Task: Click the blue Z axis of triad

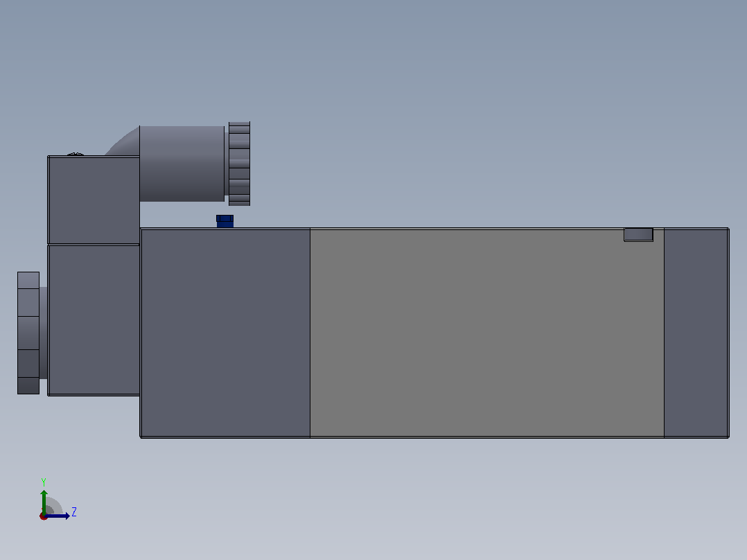Action: [57, 516]
